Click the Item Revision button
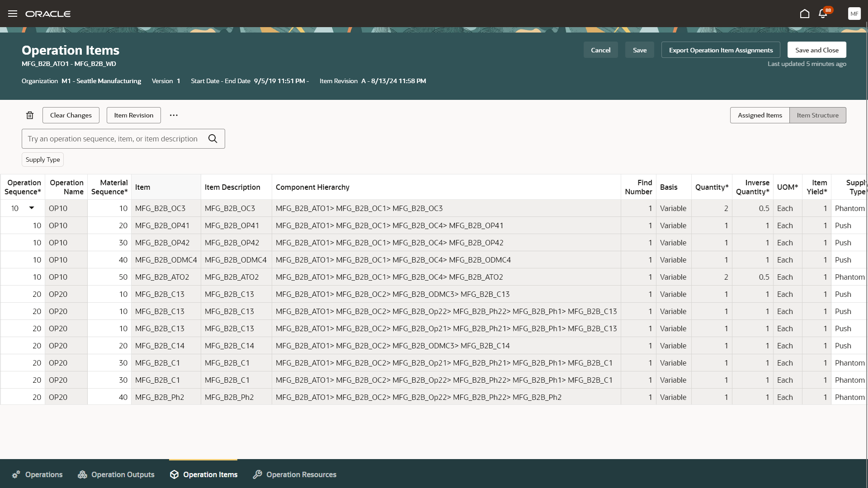 133,115
